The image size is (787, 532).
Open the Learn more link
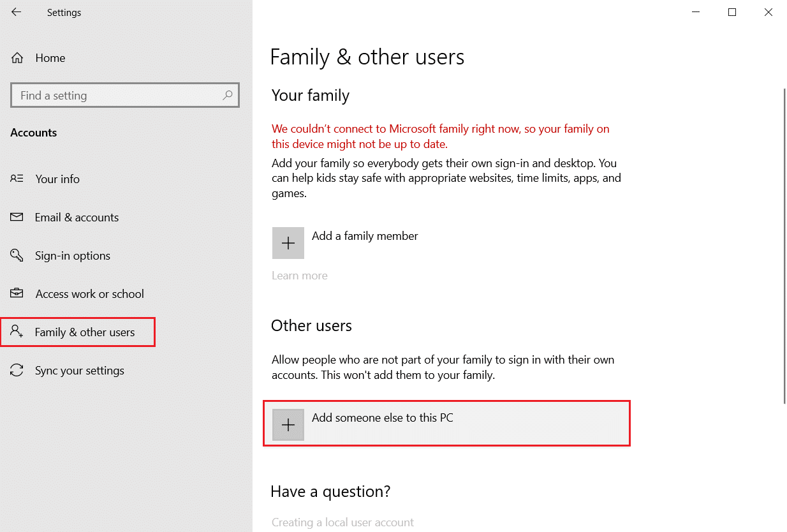click(x=299, y=276)
